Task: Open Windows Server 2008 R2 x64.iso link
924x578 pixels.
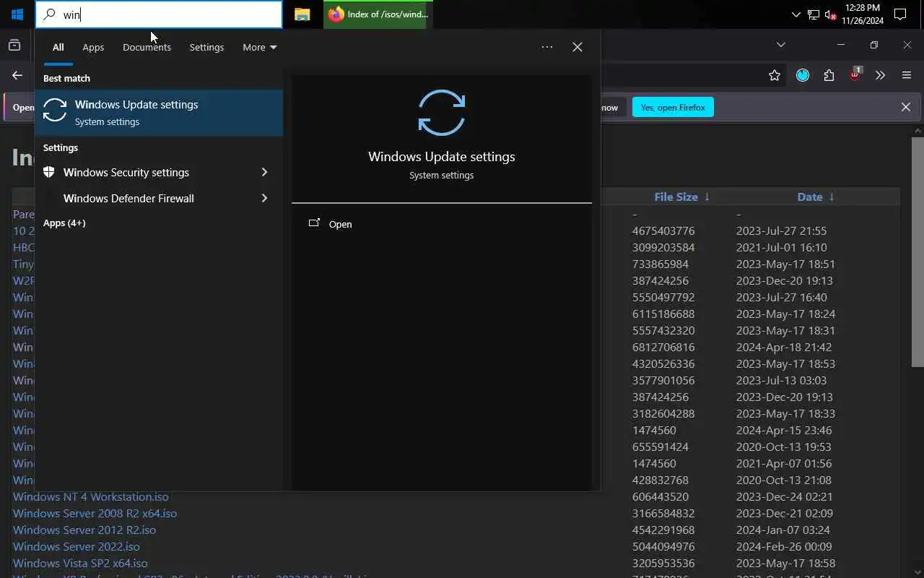Action: pyautogui.click(x=95, y=513)
